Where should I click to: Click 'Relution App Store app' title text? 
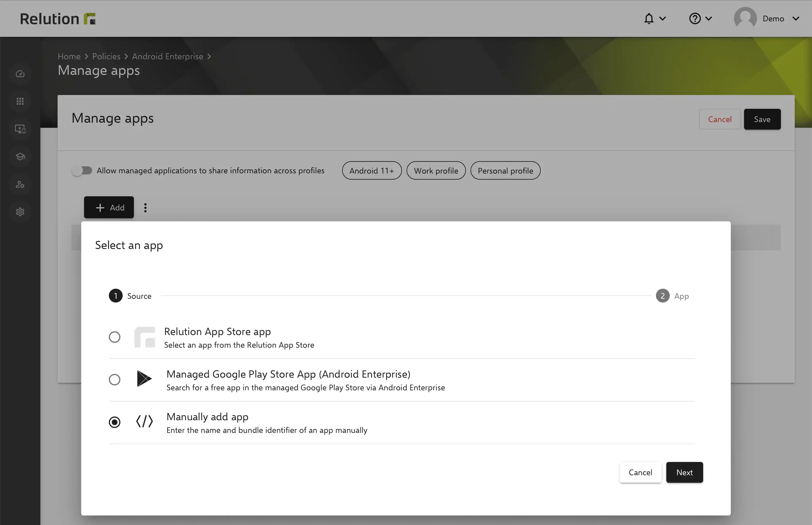(x=218, y=331)
